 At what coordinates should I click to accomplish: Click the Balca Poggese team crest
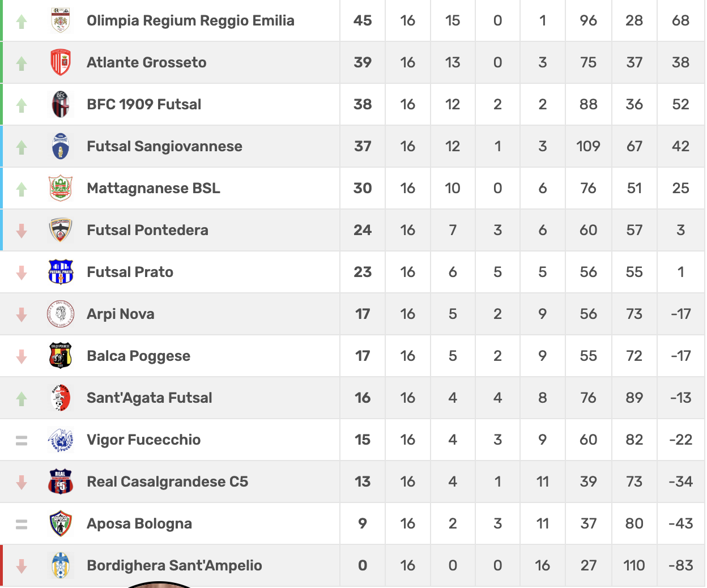pos(61,356)
